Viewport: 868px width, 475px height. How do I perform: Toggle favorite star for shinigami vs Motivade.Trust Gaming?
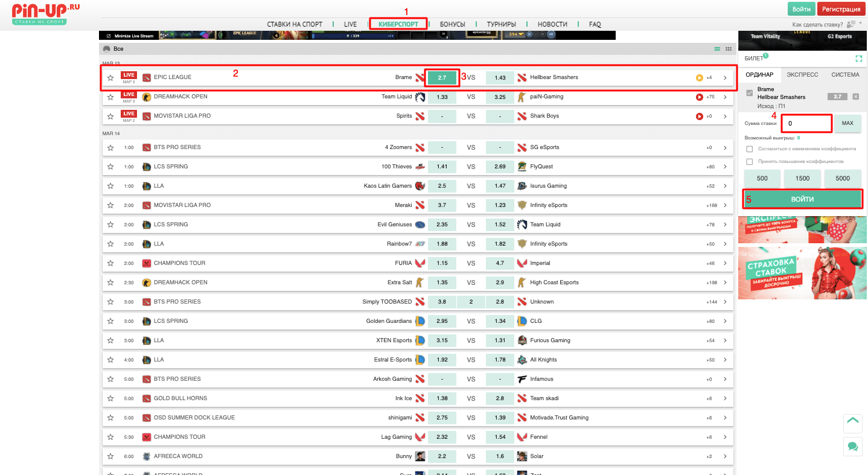coord(110,418)
